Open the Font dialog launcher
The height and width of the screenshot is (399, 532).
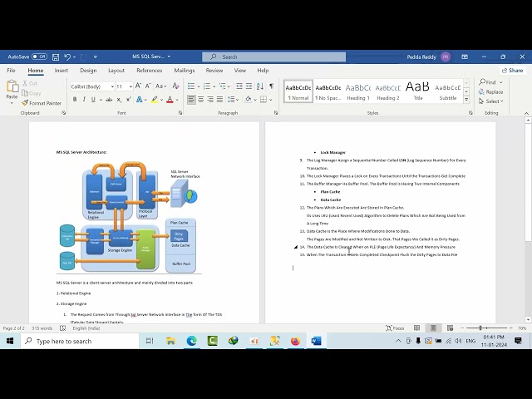[x=180, y=113]
